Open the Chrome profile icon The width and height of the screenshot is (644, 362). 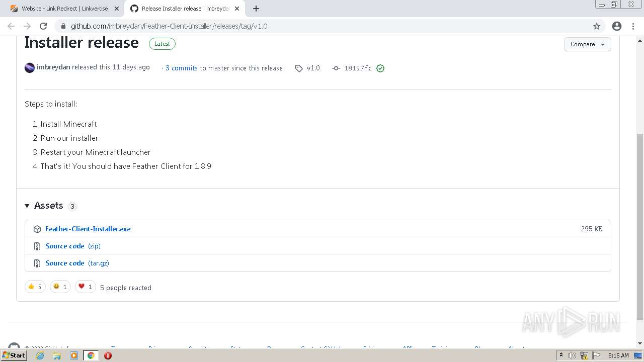click(x=617, y=26)
